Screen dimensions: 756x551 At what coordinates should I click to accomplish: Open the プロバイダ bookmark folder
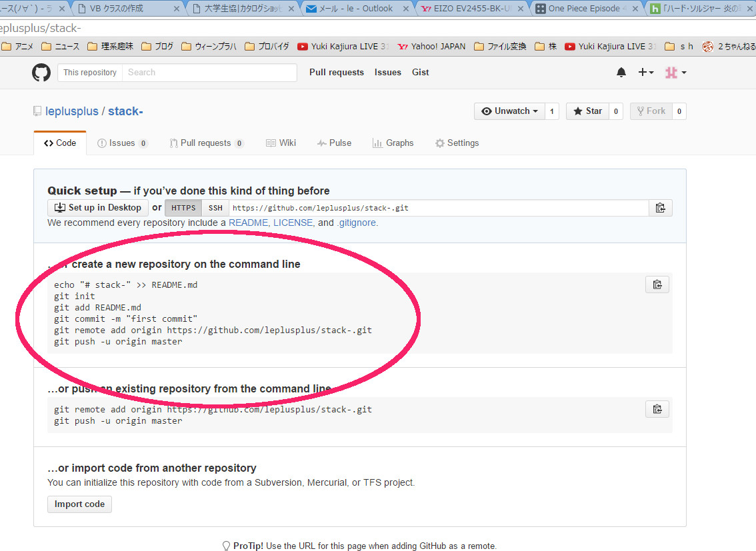pyautogui.click(x=267, y=46)
